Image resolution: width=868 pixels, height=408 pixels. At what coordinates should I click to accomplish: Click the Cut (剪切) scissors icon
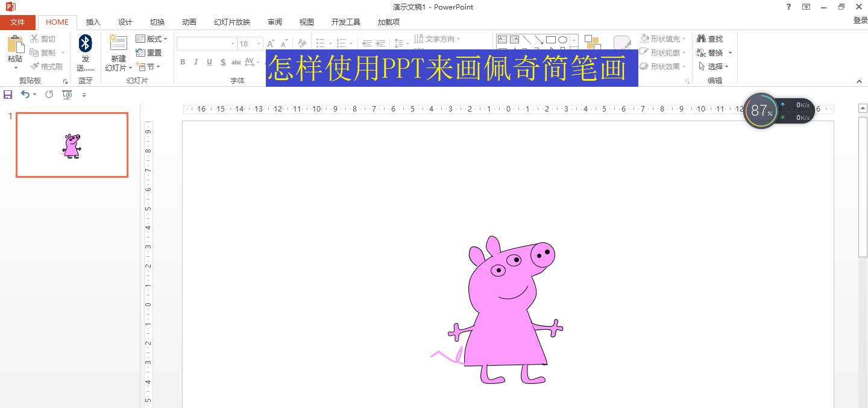(x=34, y=39)
